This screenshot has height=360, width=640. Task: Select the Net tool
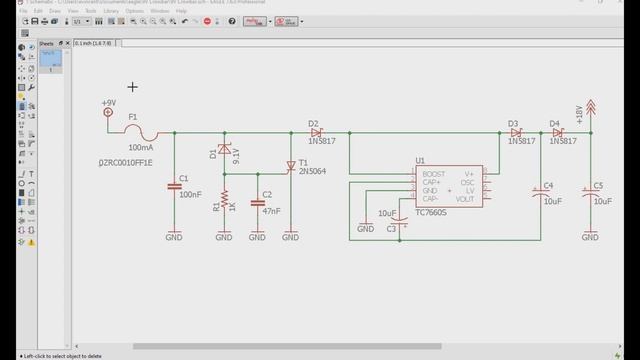[x=31, y=202]
